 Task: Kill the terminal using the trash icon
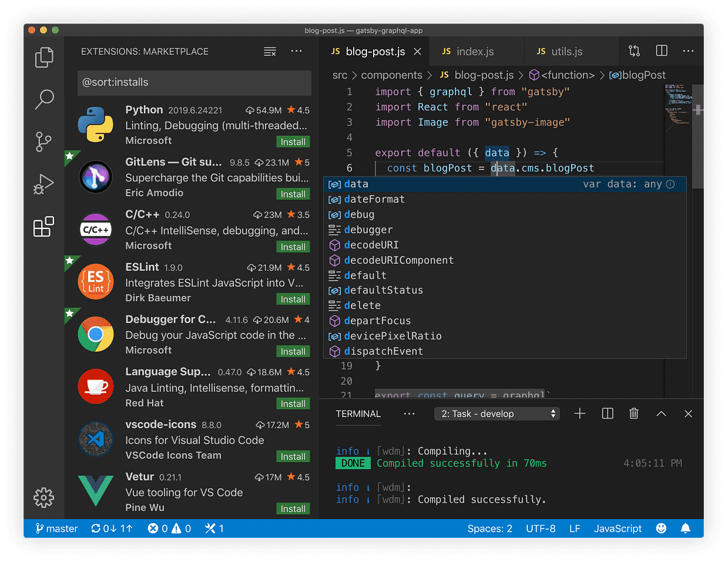point(633,413)
